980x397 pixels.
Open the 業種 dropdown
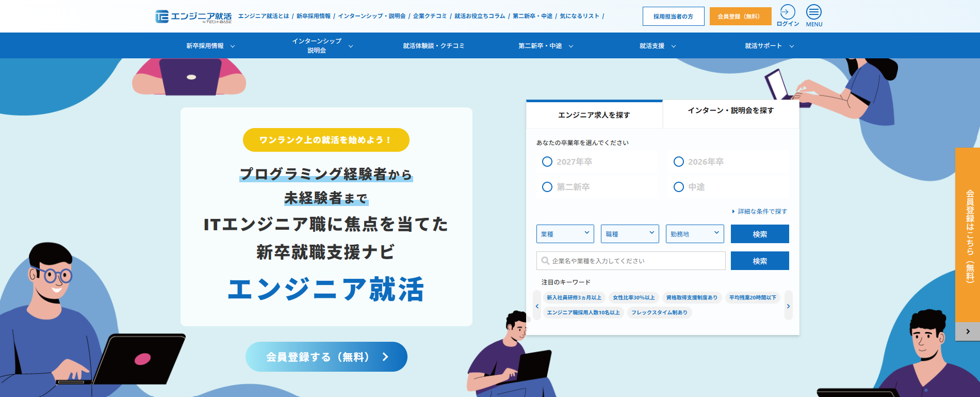coord(565,234)
